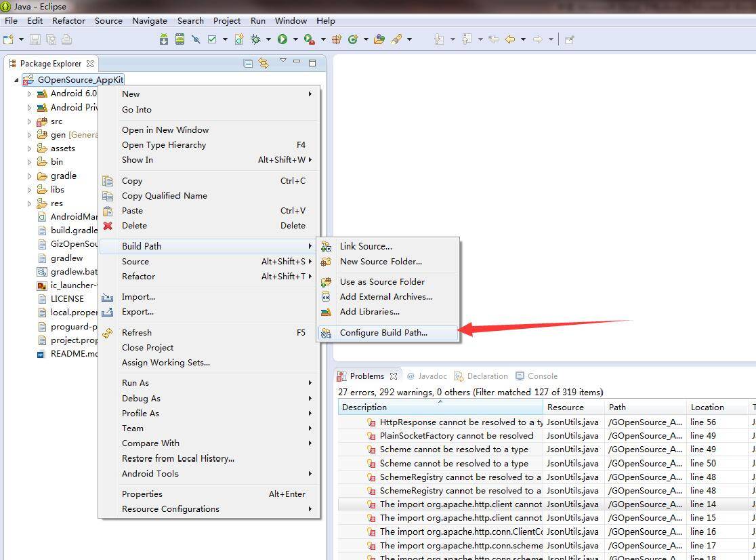Open dropdown arrow beside the Lint checkmark
Image resolution: width=756 pixels, height=560 pixels.
225,39
